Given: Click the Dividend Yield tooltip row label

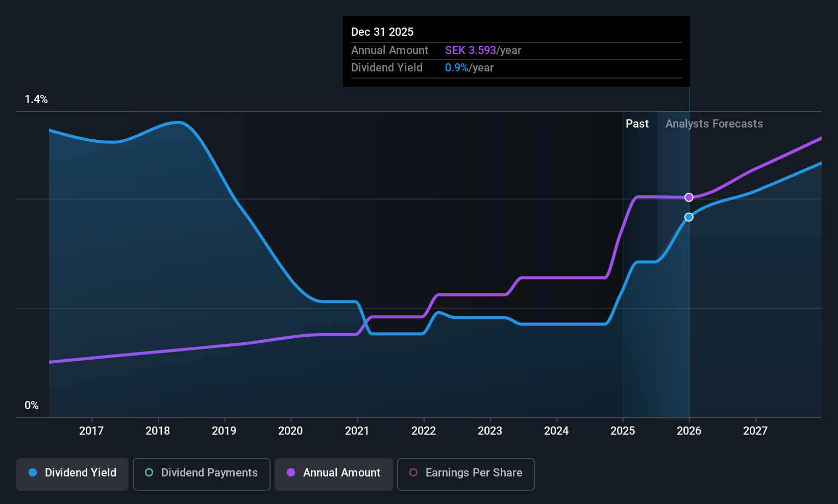Looking at the screenshot, I should [387, 68].
